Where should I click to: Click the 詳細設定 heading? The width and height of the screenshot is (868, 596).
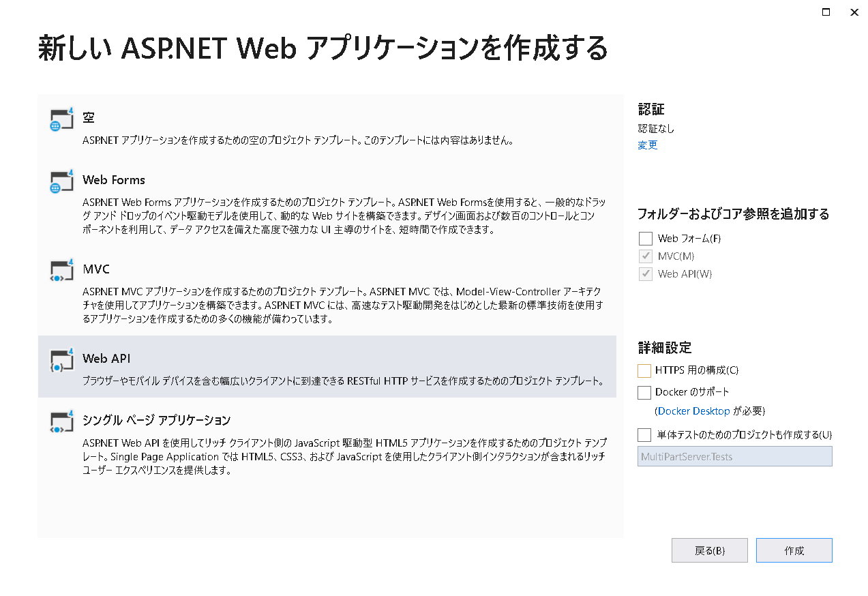click(x=665, y=347)
